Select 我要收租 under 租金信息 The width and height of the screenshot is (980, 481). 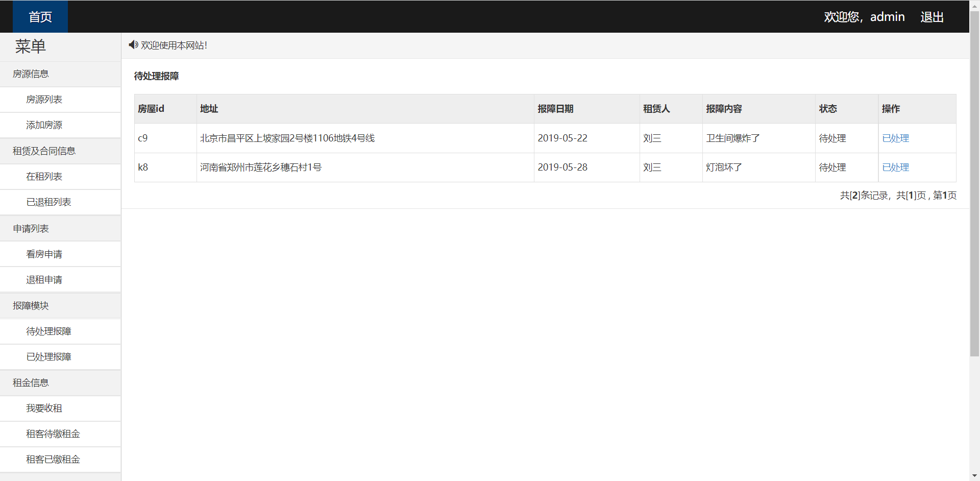[44, 408]
